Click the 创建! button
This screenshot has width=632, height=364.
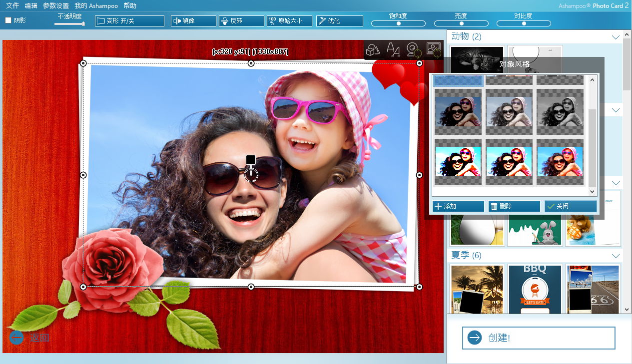click(540, 338)
